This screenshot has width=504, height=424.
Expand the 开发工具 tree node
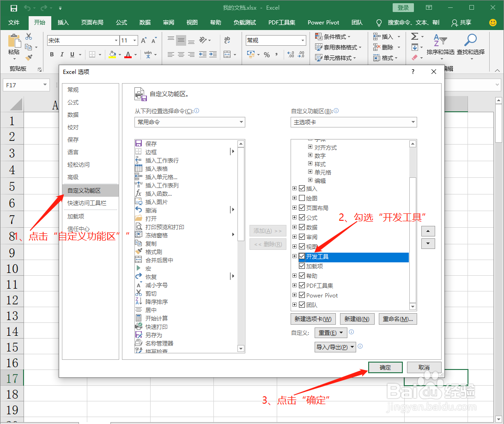point(294,256)
